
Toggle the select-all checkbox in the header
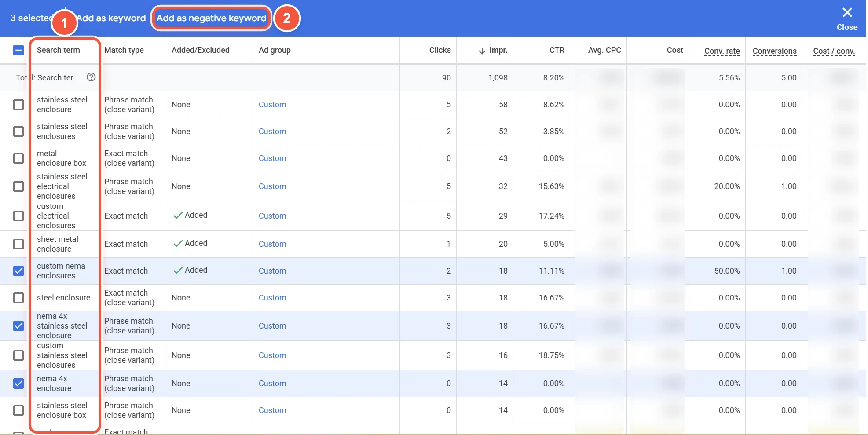coord(18,50)
